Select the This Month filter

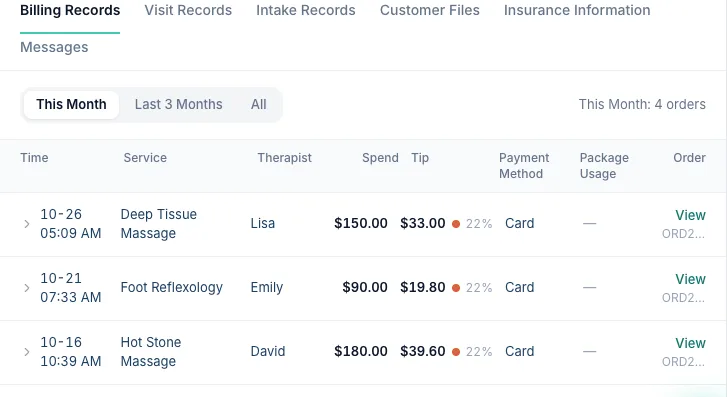coord(71,104)
